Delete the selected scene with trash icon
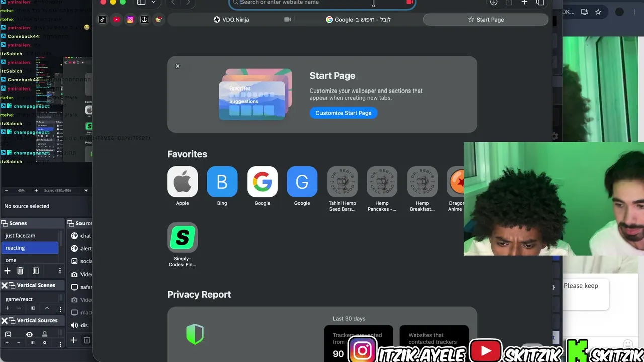Screen dimensions: 644x362 (20, 271)
